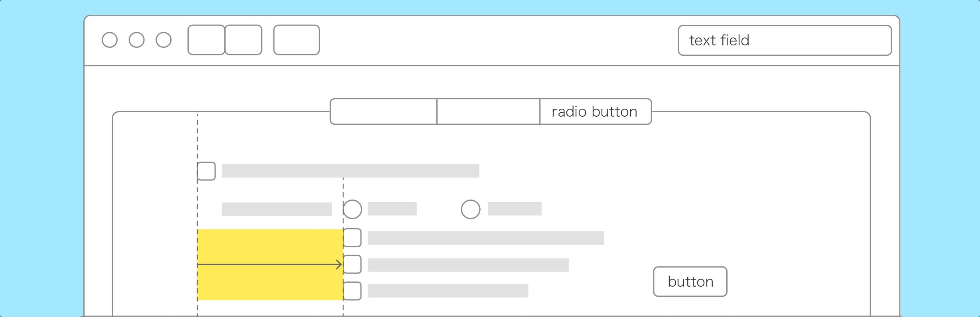
Task: Select the middle blank segmented control tab
Action: coord(488,112)
